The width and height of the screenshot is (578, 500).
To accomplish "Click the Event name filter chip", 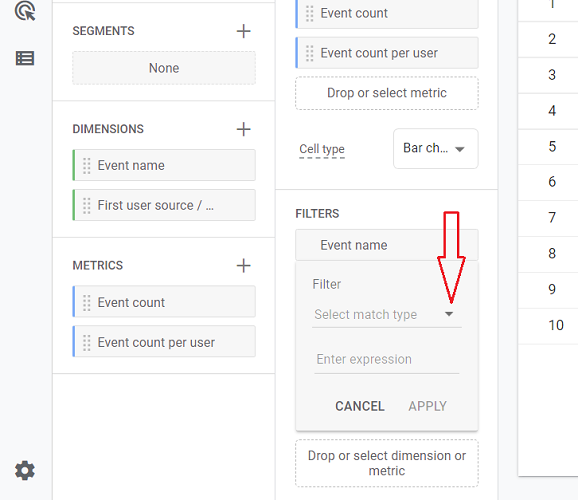I will 387,245.
